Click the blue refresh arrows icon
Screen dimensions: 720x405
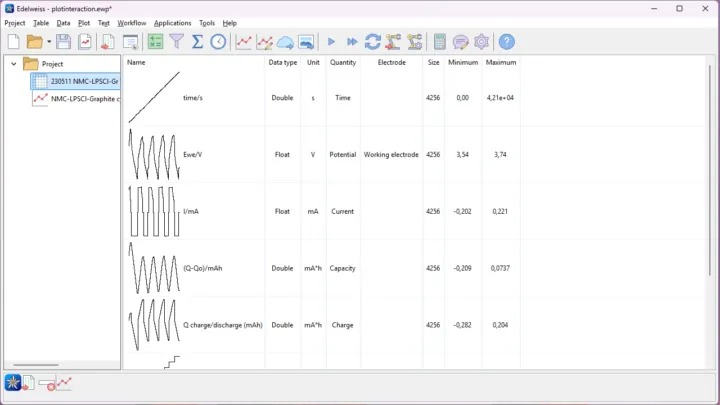[x=372, y=42]
